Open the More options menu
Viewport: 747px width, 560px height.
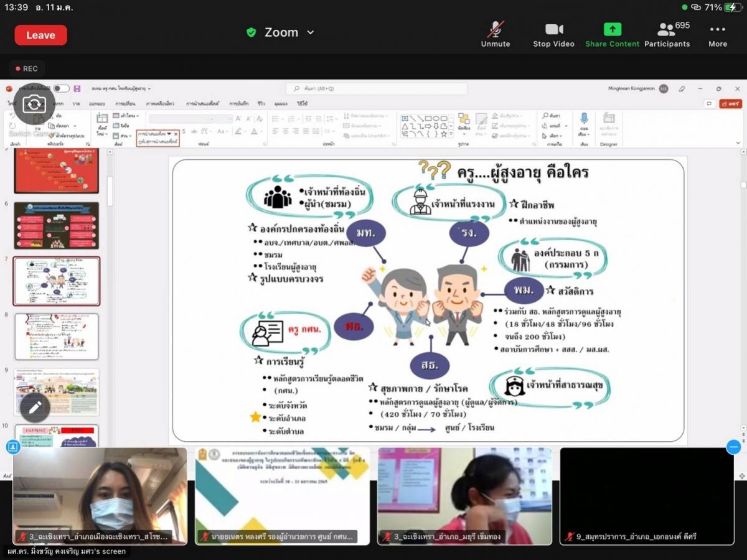point(718,35)
